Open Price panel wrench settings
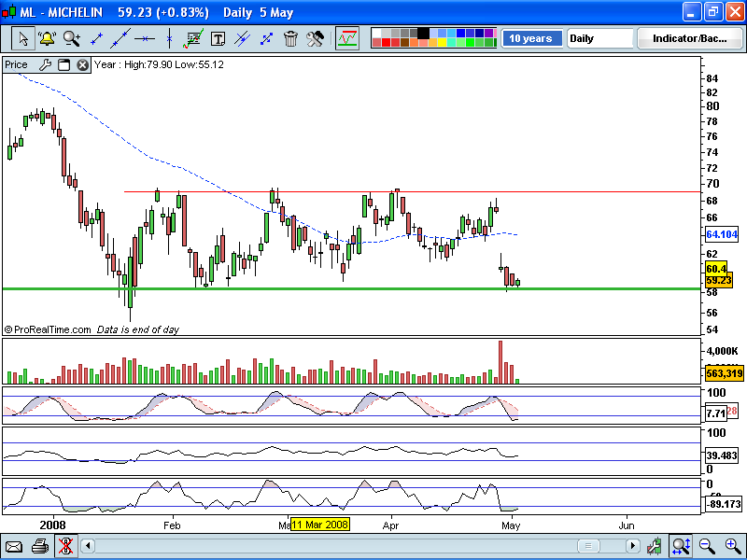 pyautogui.click(x=45, y=64)
